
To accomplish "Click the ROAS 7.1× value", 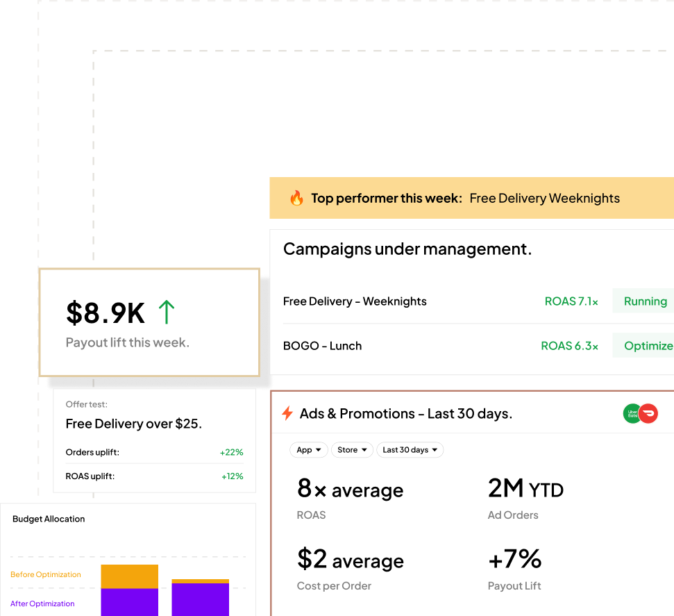I will pos(571,301).
